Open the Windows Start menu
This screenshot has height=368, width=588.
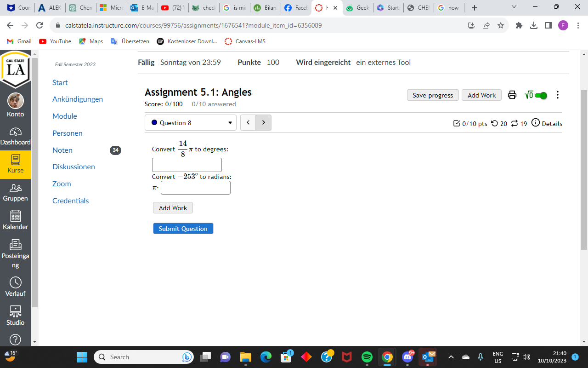(x=82, y=357)
